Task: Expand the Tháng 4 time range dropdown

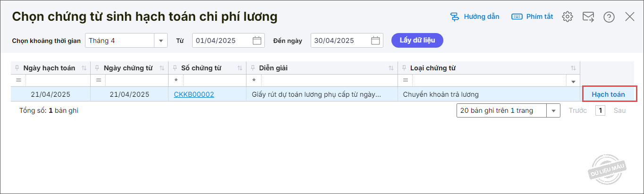Action: click(x=161, y=41)
